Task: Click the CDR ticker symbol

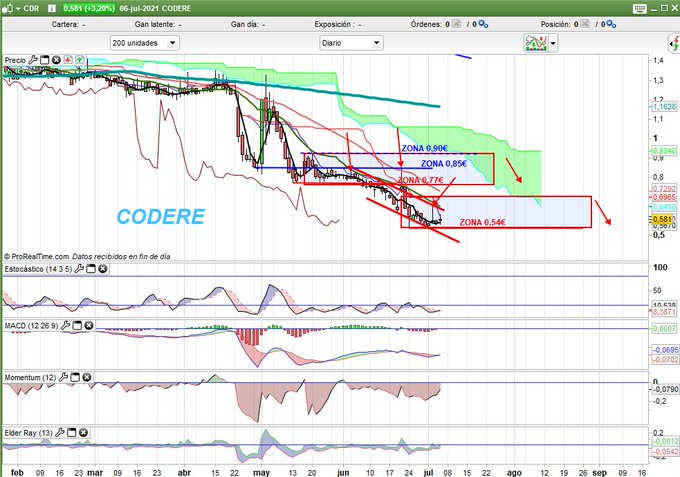Action: pos(31,8)
